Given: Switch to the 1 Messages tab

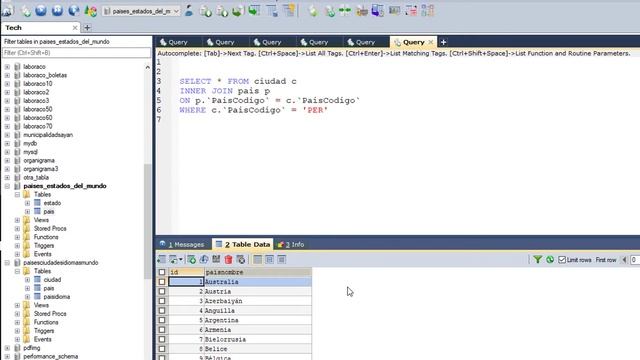Looking at the screenshot, I should [182, 244].
